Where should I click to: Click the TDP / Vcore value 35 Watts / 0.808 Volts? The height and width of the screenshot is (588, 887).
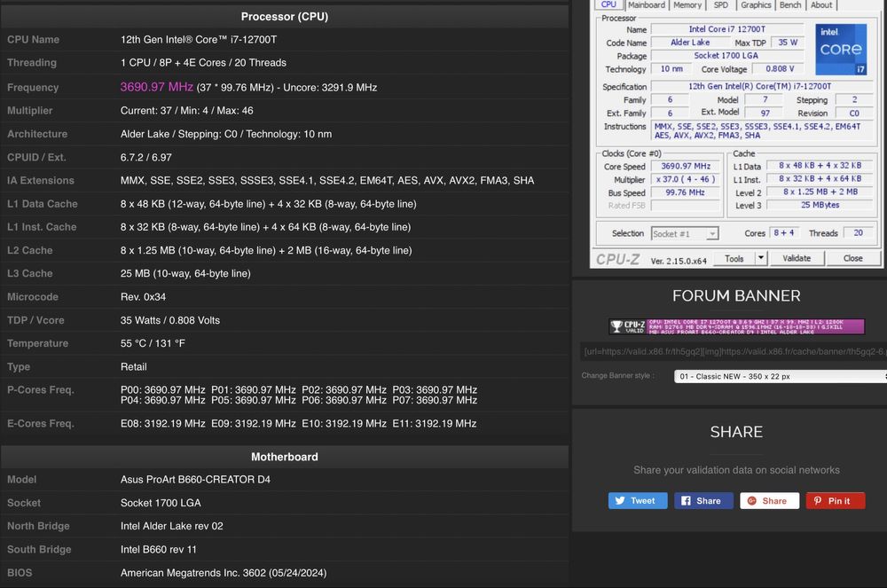point(169,320)
